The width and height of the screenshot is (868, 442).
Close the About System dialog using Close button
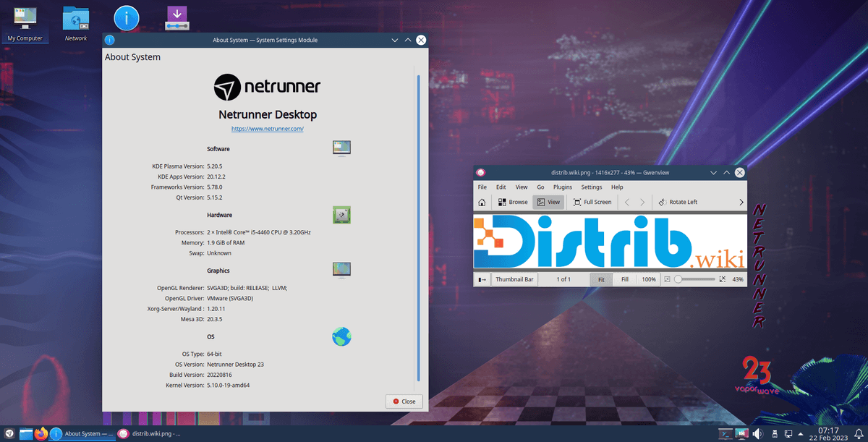click(404, 401)
